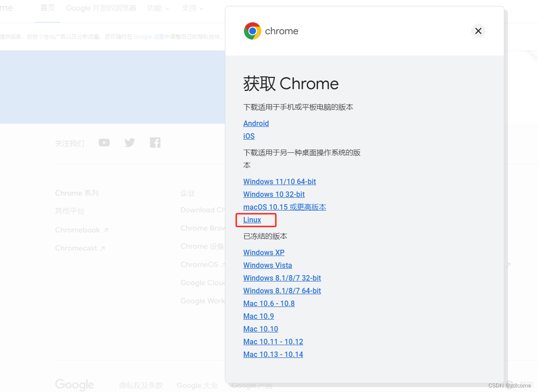Expand the 功能 navigation dropdown

[158, 8]
